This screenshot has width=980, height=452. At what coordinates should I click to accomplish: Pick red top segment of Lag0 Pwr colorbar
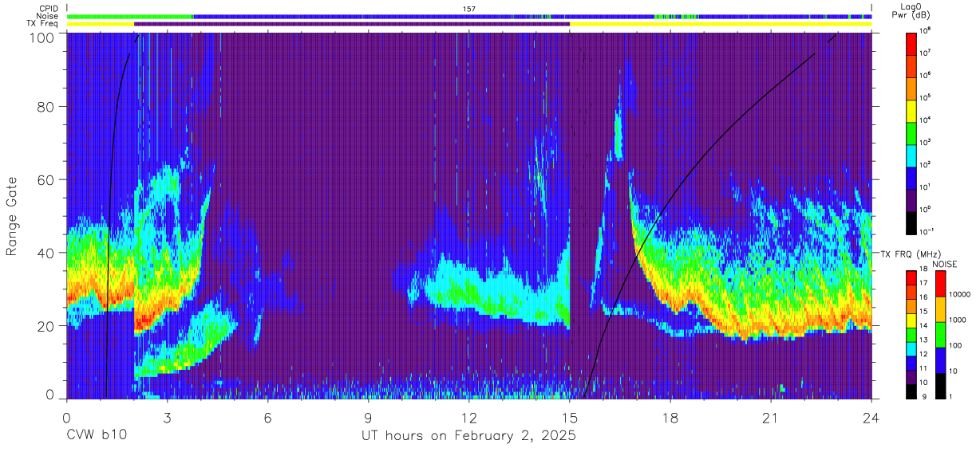[x=912, y=43]
